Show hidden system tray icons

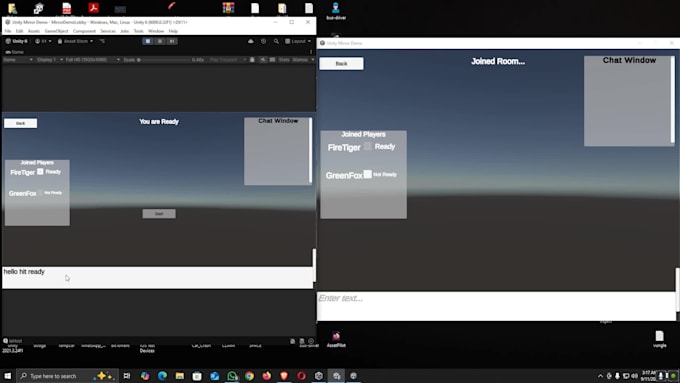pyautogui.click(x=600, y=376)
